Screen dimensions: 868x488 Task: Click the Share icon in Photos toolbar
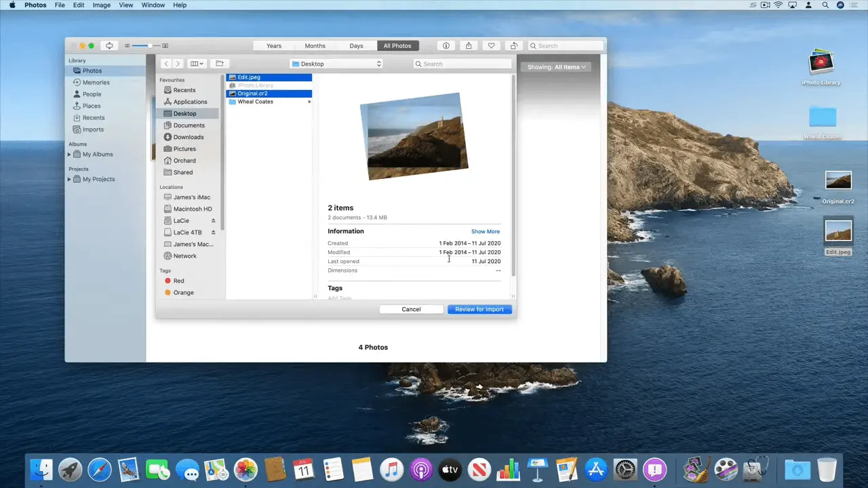click(x=468, y=45)
